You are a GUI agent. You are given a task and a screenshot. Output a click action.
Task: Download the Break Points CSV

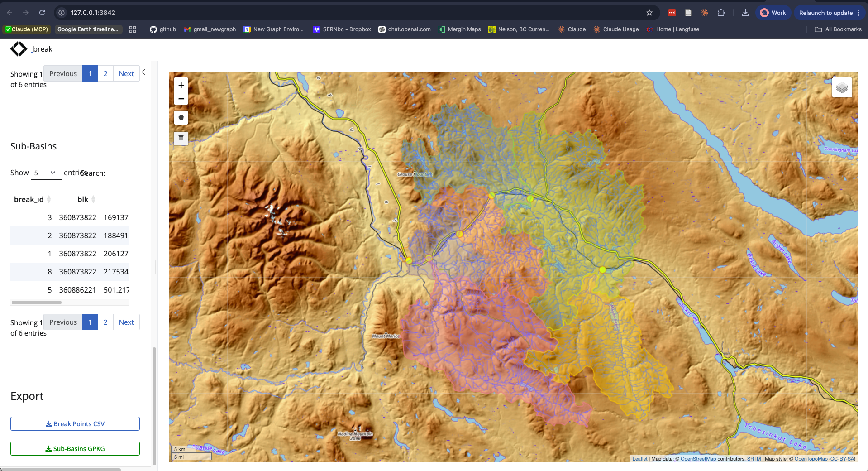click(75, 423)
